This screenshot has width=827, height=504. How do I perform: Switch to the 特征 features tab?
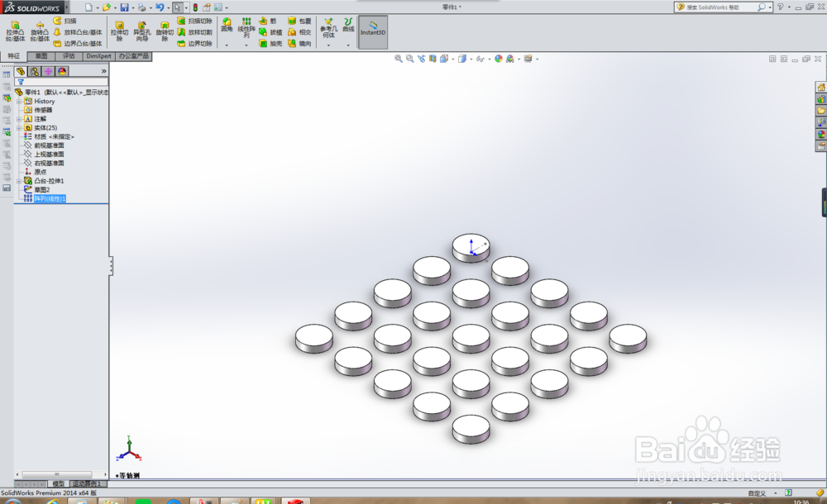point(14,56)
